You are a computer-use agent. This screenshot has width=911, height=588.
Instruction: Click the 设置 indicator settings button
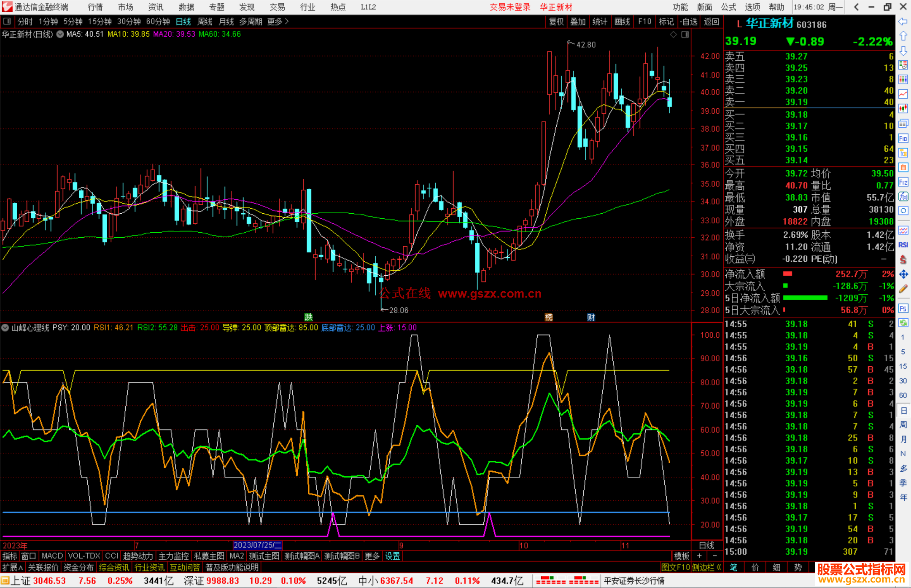click(x=392, y=556)
